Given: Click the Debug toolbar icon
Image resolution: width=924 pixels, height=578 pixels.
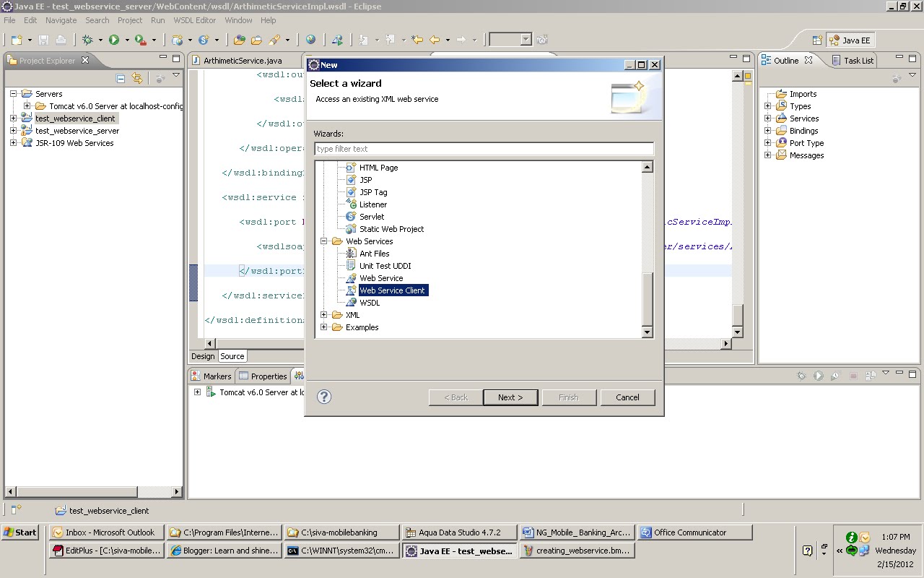Looking at the screenshot, I should (88, 40).
